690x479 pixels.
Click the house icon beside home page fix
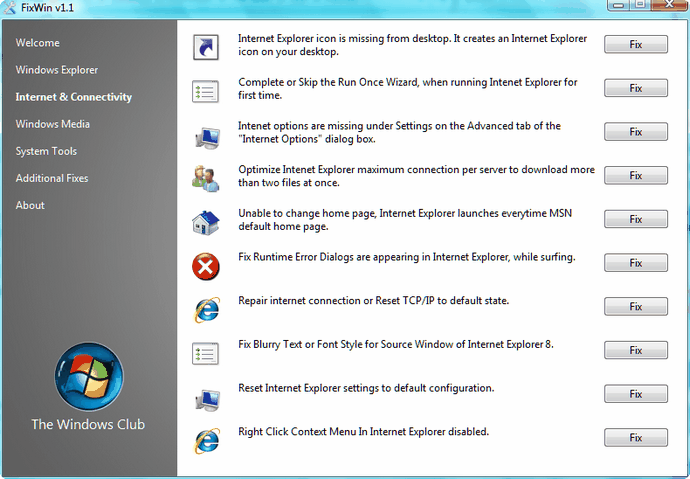pyautogui.click(x=206, y=222)
